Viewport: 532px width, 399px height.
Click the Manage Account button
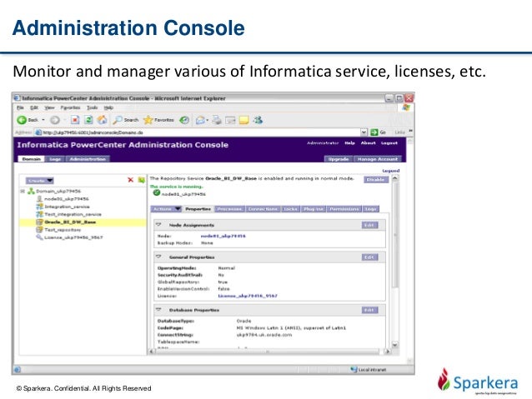(x=377, y=159)
